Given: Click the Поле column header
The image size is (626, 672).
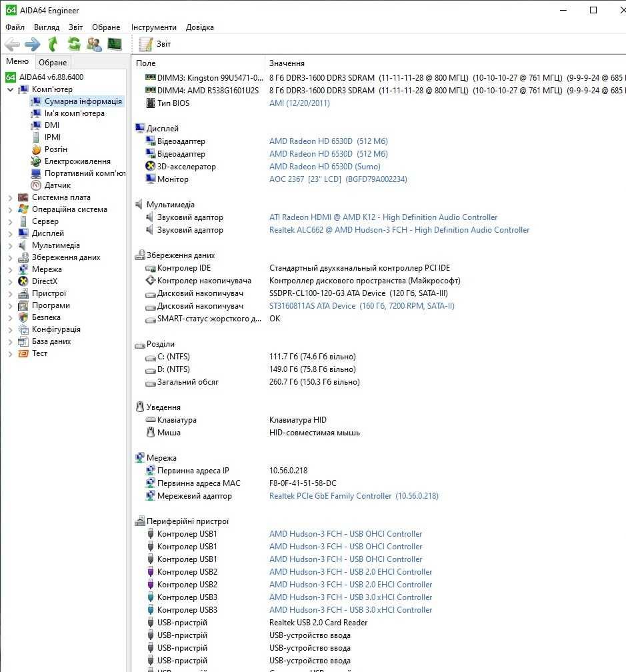Looking at the screenshot, I should coord(197,63).
